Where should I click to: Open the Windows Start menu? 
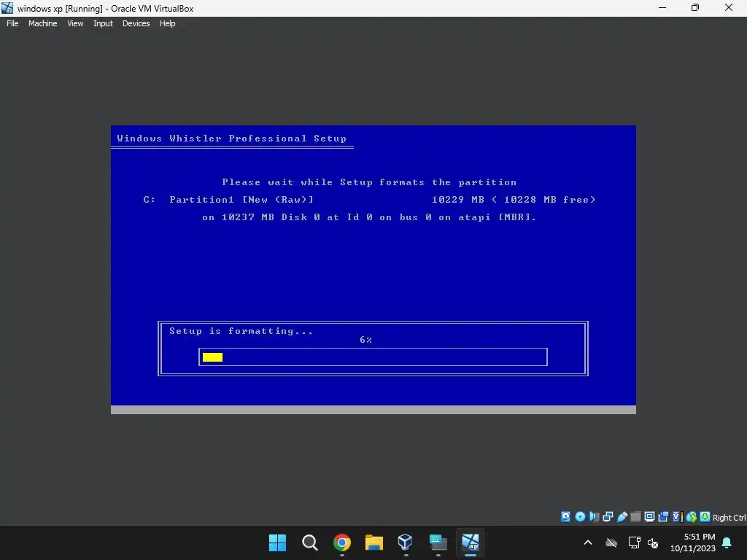pos(277,542)
